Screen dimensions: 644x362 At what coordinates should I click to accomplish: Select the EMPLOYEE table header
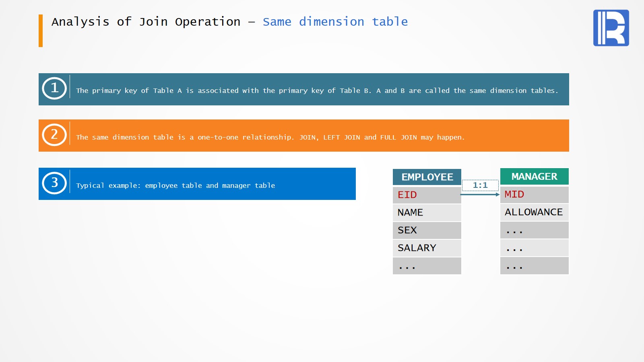pos(427,177)
